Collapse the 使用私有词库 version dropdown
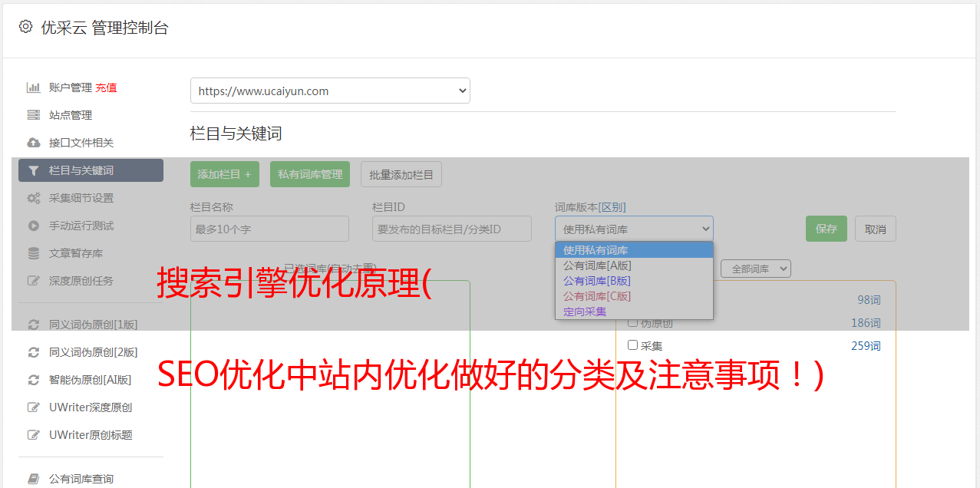The height and width of the screenshot is (488, 980). pyautogui.click(x=634, y=229)
